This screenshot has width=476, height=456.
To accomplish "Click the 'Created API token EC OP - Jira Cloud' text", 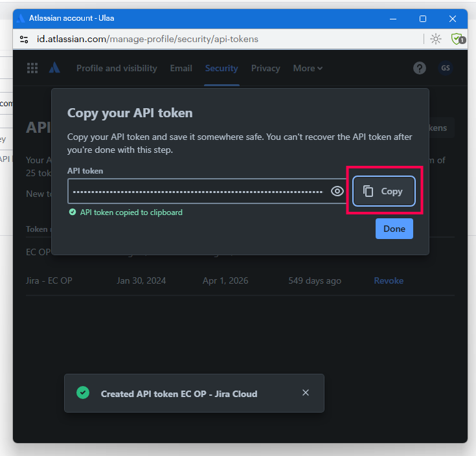I will pyautogui.click(x=179, y=394).
